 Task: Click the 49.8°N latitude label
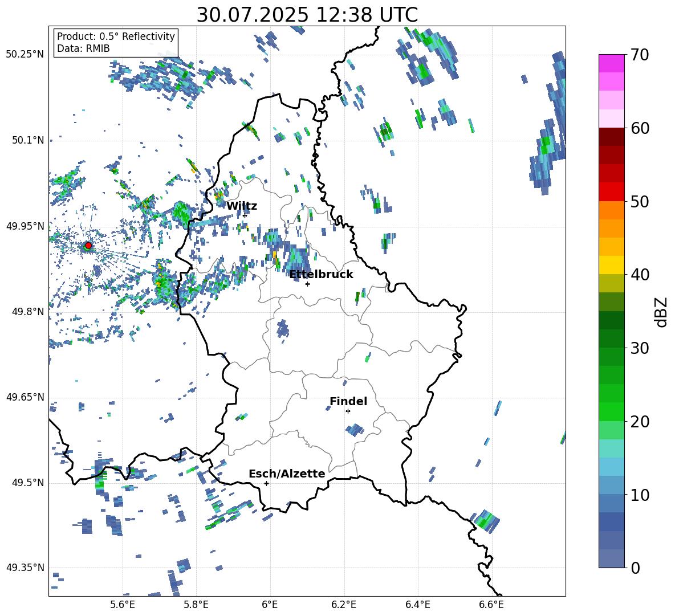[28, 312]
